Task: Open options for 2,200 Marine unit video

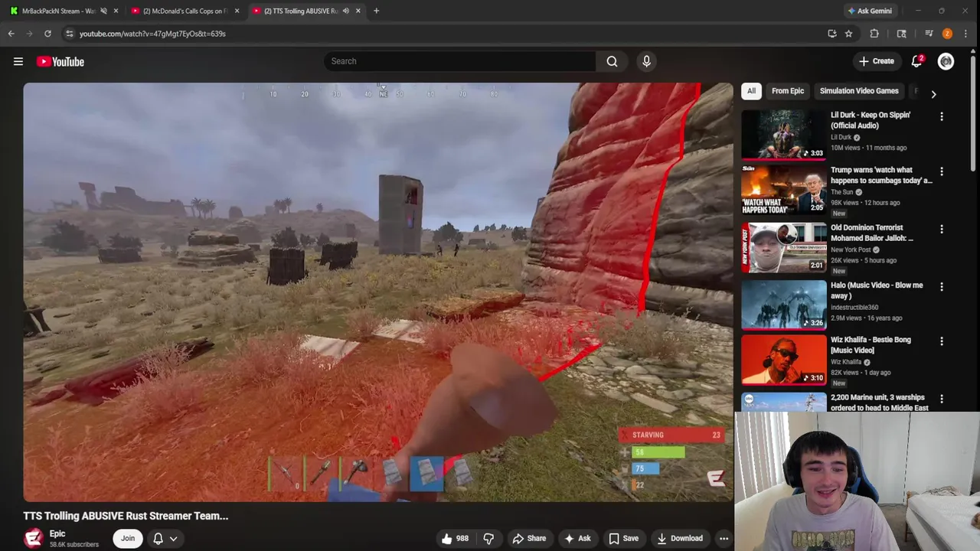Action: click(942, 399)
